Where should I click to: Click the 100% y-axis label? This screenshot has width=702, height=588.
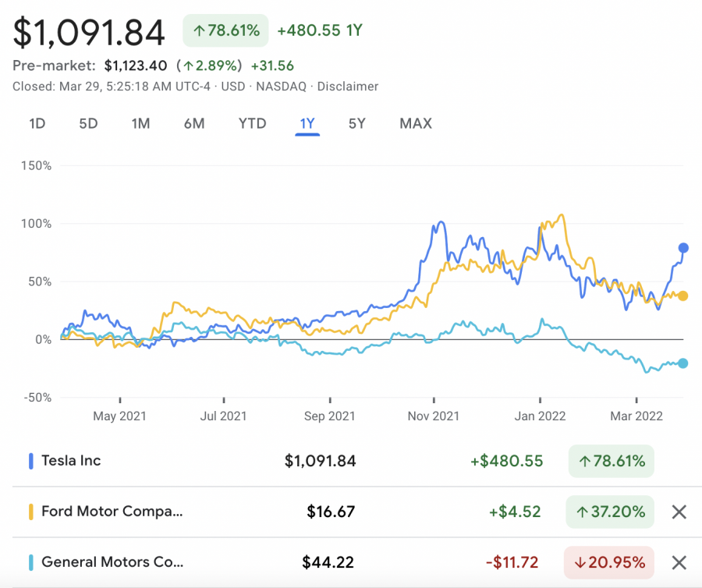(36, 224)
